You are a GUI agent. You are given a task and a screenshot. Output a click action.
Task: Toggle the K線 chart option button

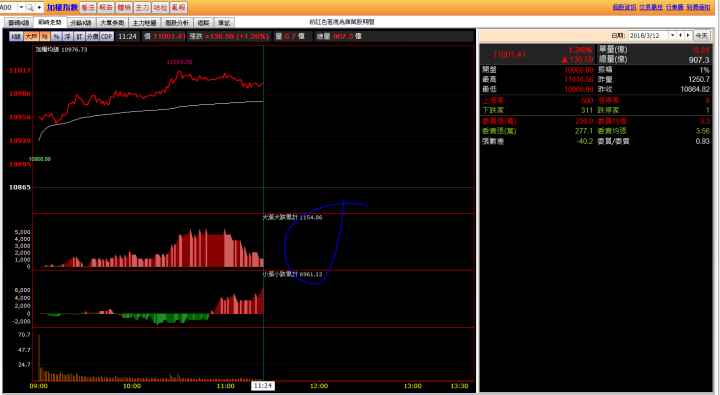pos(16,36)
